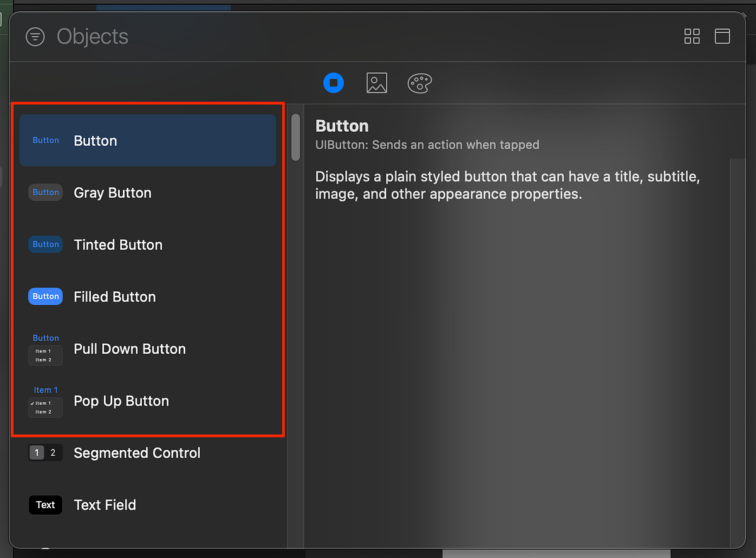756x558 pixels.
Task: Open the Color palette library icon
Action: tap(419, 83)
